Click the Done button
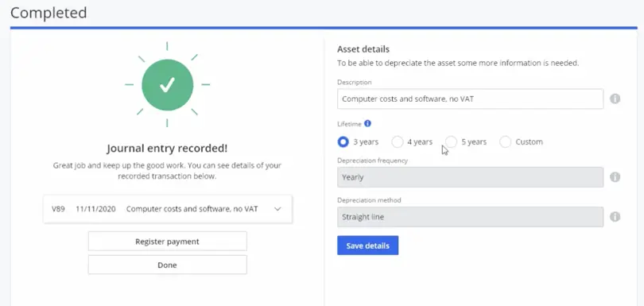This screenshot has height=306, width=644. tap(167, 265)
